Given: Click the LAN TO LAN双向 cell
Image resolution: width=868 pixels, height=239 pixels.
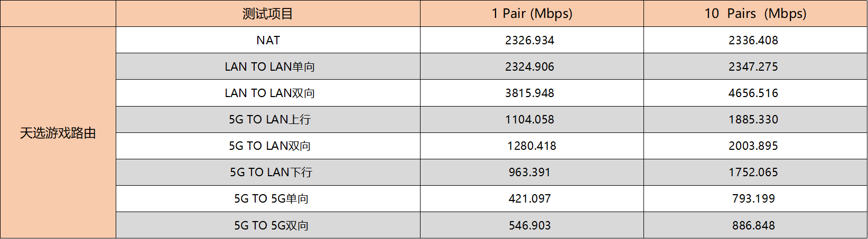Looking at the screenshot, I should (268, 93).
